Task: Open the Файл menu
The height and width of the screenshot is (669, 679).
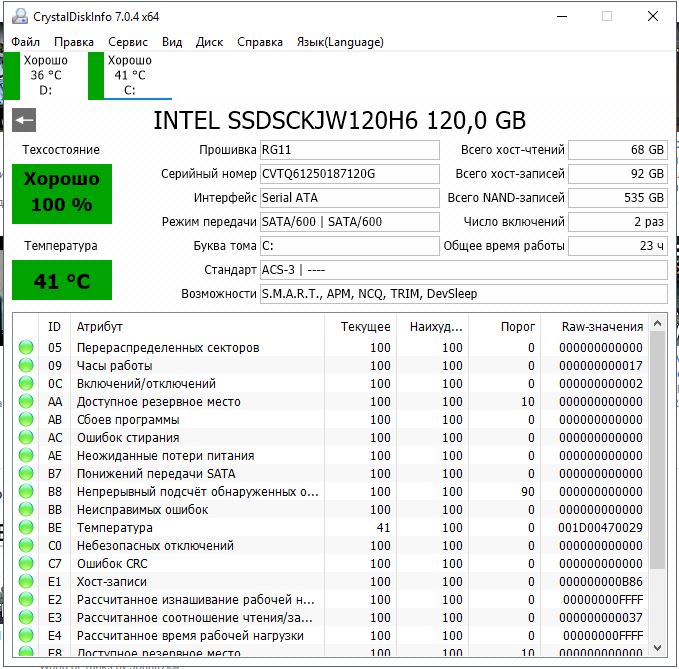Action: [x=25, y=42]
